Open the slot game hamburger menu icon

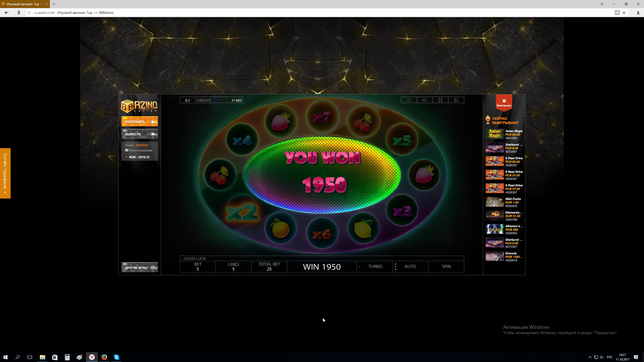coord(409,100)
